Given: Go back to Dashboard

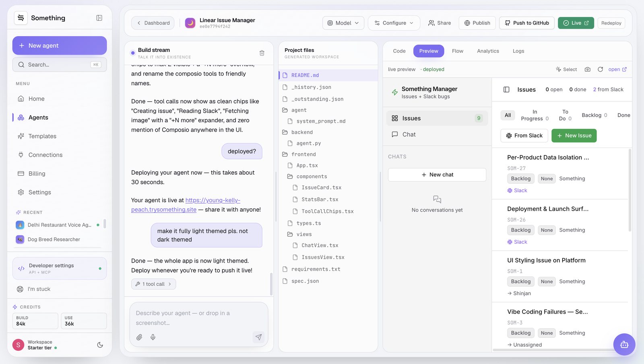Looking at the screenshot, I should (x=153, y=23).
